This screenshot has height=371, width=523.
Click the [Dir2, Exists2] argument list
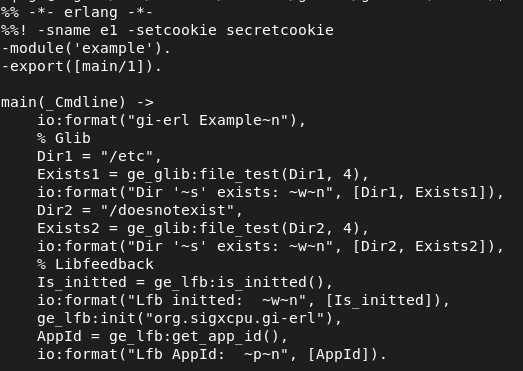[x=419, y=247]
